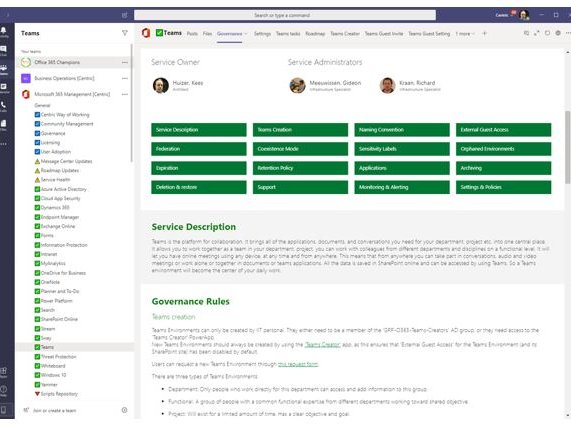Click the new chat compose icon
This screenshot has width=571, height=428.
click(125, 15)
